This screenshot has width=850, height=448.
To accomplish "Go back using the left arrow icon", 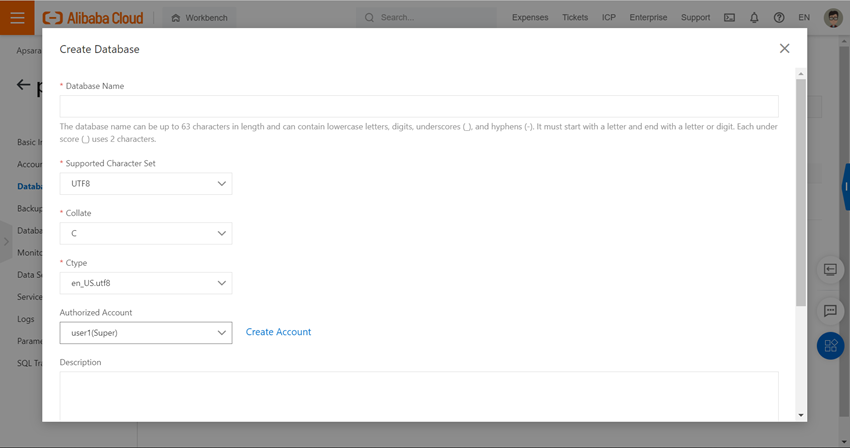I will click(x=23, y=85).
